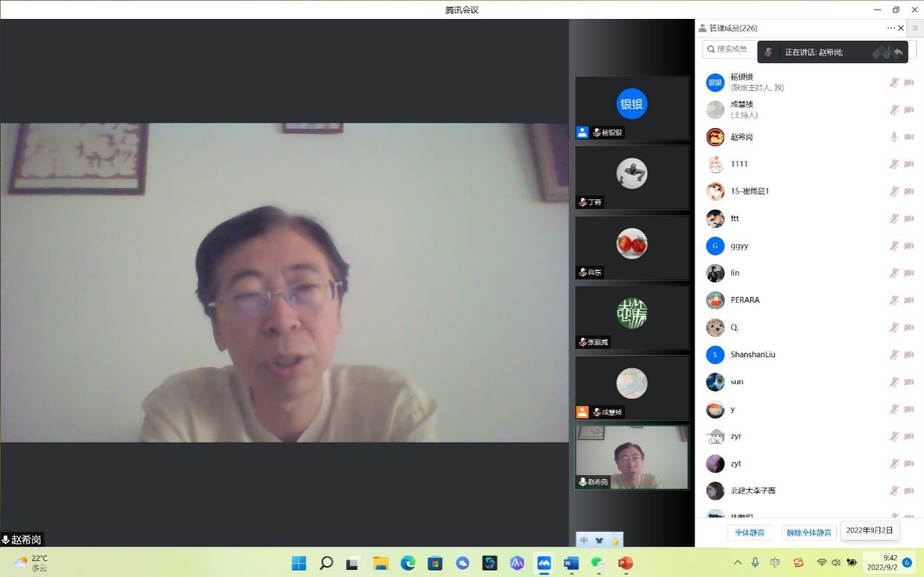
Task: Open the three-dots more options menu
Action: pyautogui.click(x=891, y=28)
